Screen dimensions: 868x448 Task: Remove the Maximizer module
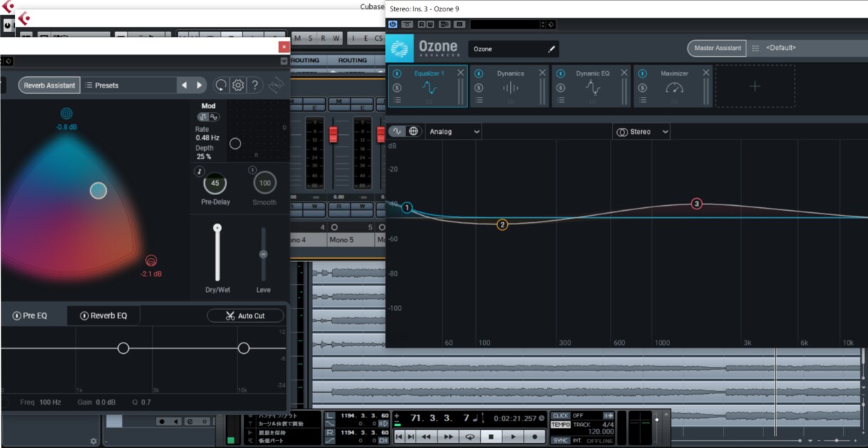(x=706, y=73)
